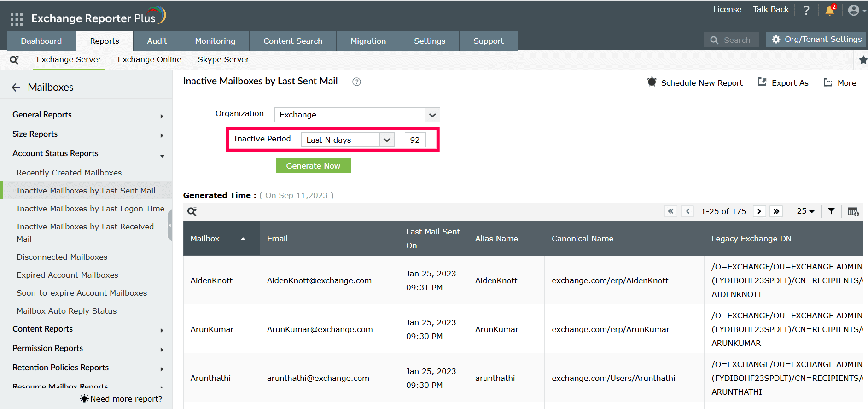Open the Inactive Period dropdown
Screen dimensions: 868x409
point(348,140)
